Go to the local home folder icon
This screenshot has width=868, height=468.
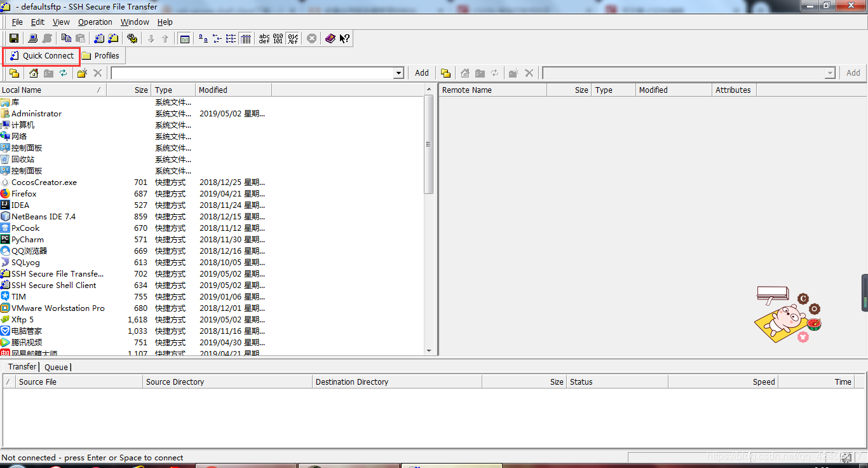(x=34, y=73)
